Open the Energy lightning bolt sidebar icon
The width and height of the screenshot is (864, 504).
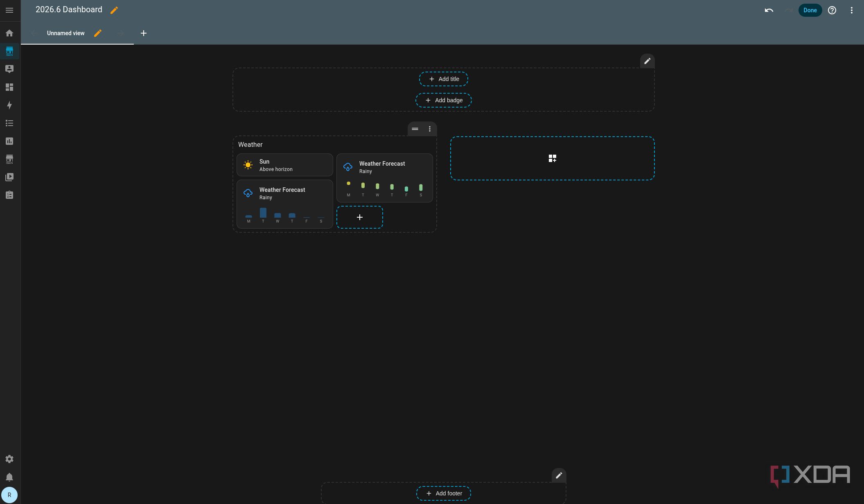[9, 105]
